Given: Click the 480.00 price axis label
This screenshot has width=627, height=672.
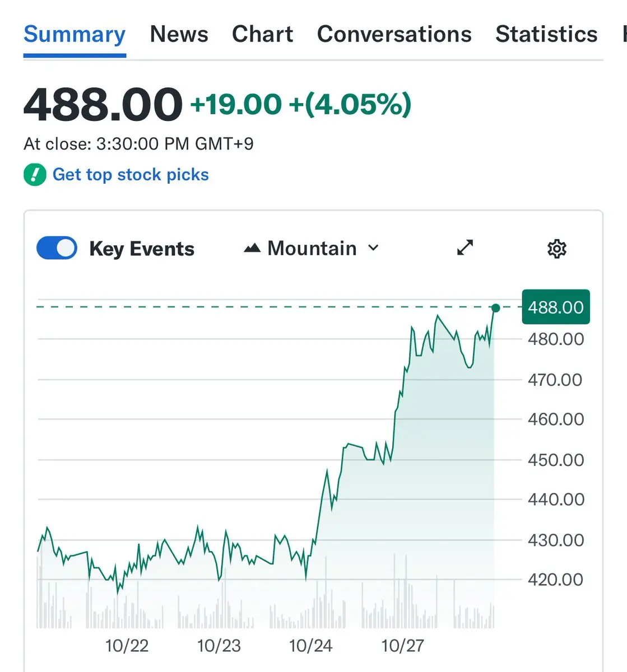Looking at the screenshot, I should [555, 339].
